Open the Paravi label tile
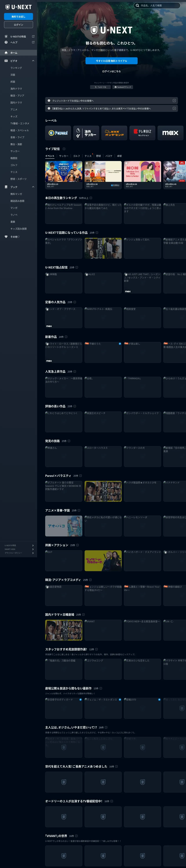This screenshot has width=186, height=868. coord(58,133)
